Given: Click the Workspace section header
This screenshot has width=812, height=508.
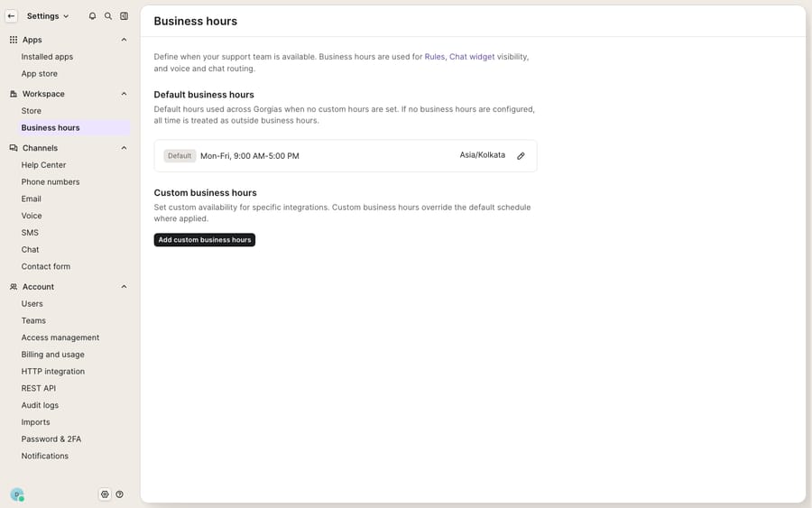Looking at the screenshot, I should [43, 94].
